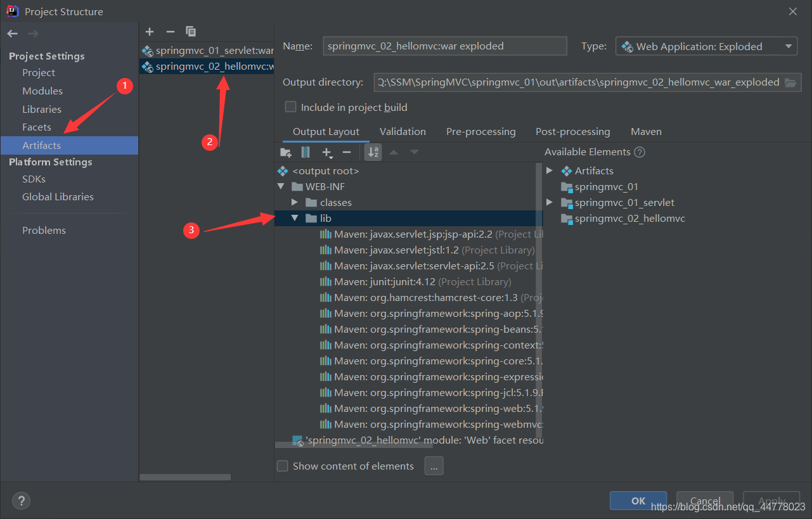Image resolution: width=812 pixels, height=519 pixels.
Task: Open the Type dropdown for Web Application
Action: [x=707, y=46]
